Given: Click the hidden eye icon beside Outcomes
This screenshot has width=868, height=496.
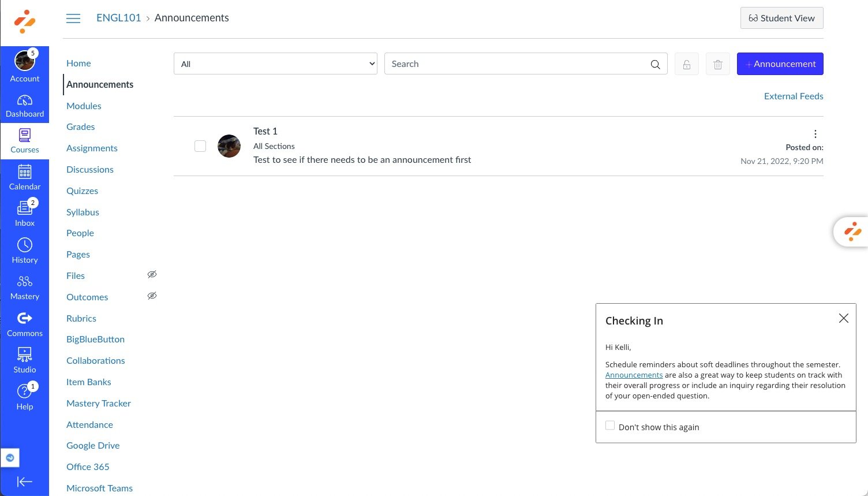Looking at the screenshot, I should [152, 296].
